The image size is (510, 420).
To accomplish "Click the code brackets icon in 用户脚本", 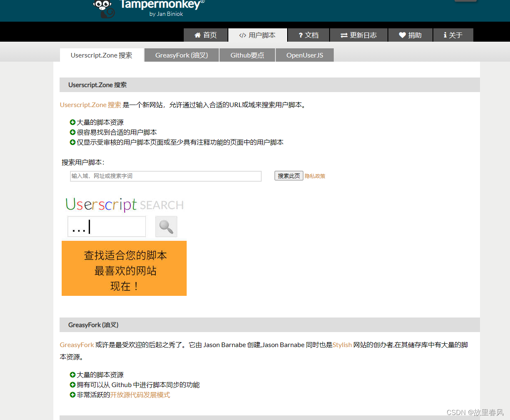I will tap(242, 35).
